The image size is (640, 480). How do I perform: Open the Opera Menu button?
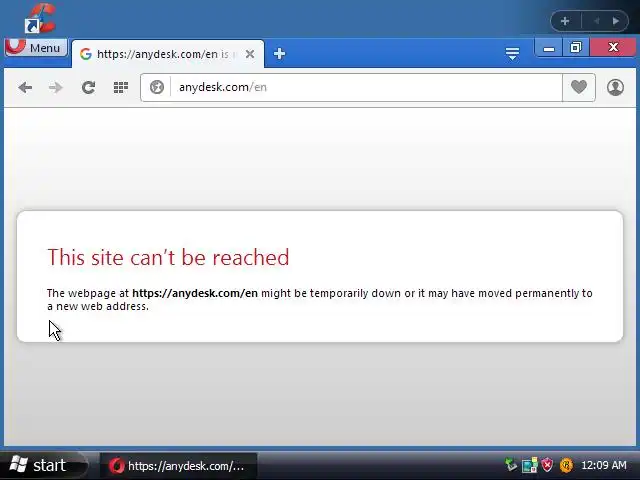tap(36, 47)
